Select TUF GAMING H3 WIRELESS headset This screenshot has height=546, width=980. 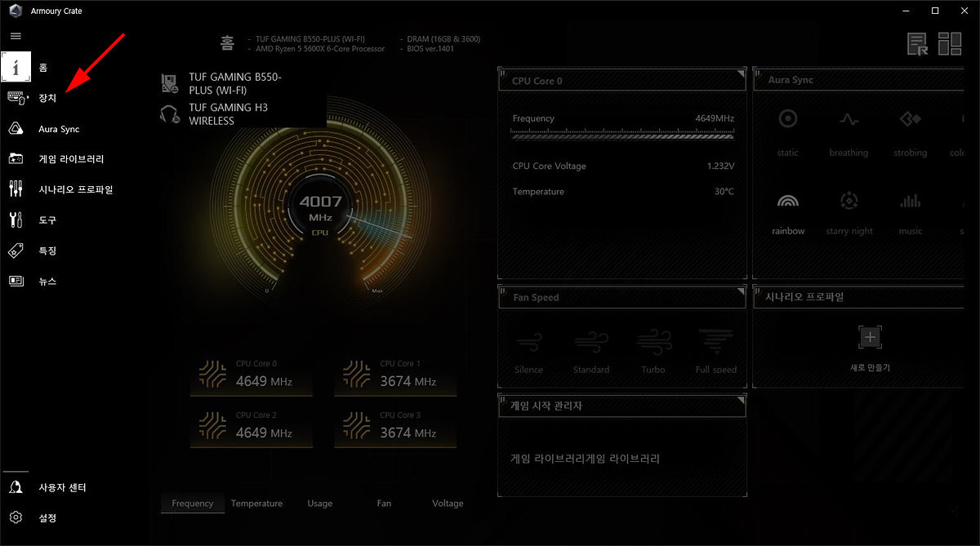pyautogui.click(x=228, y=114)
